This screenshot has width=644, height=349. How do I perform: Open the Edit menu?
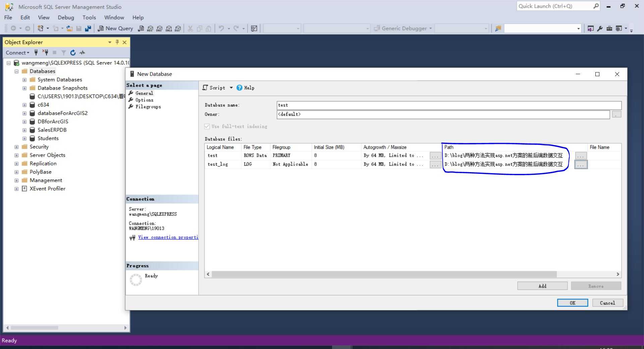click(x=25, y=17)
